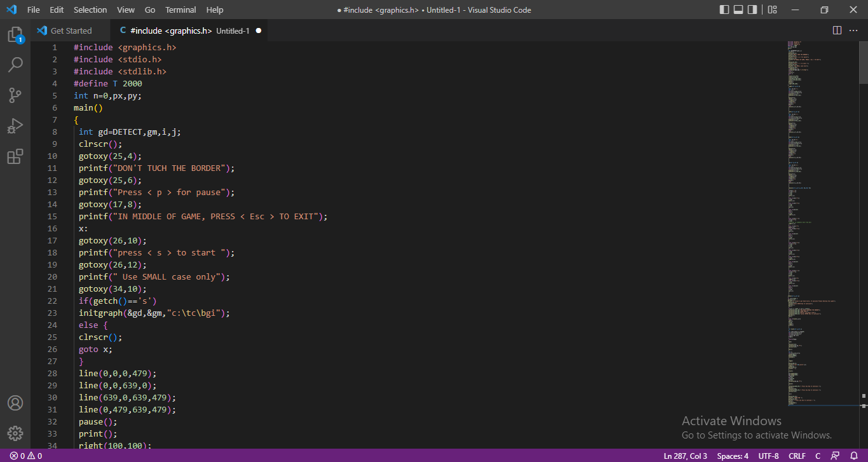This screenshot has width=868, height=462.
Task: Click the split editor right icon
Action: tap(837, 31)
